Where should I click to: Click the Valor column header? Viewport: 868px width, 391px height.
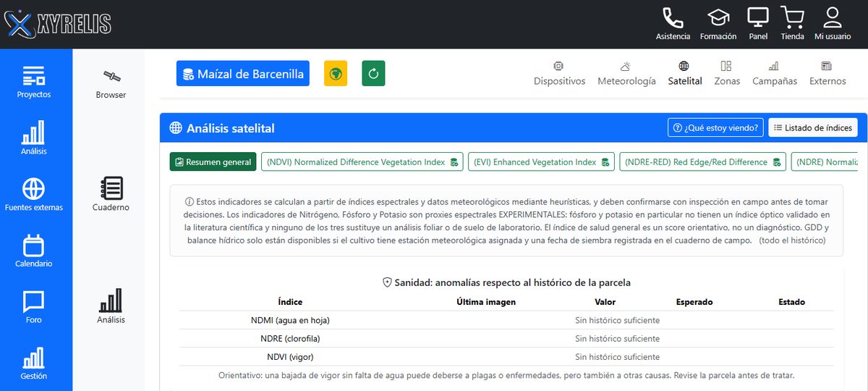[605, 302]
